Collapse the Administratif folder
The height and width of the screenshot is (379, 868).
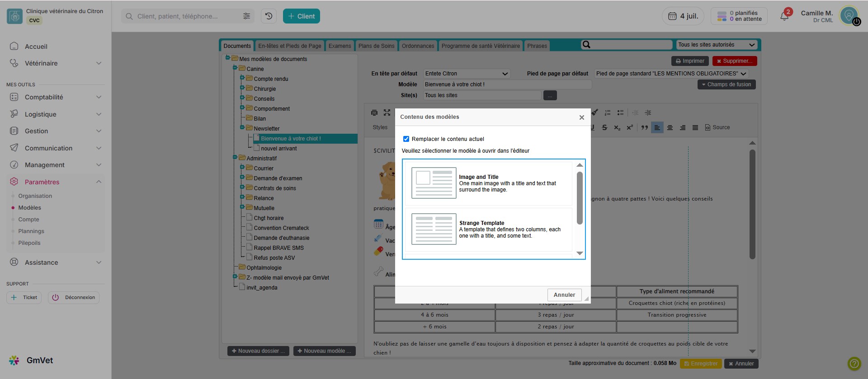coord(235,157)
